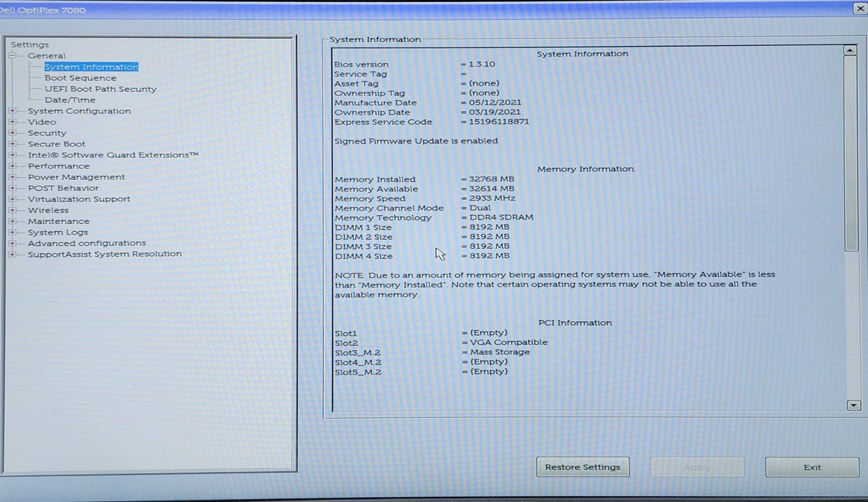The height and width of the screenshot is (502, 868).
Task: Click the Service Tag row label
Action: point(361,74)
